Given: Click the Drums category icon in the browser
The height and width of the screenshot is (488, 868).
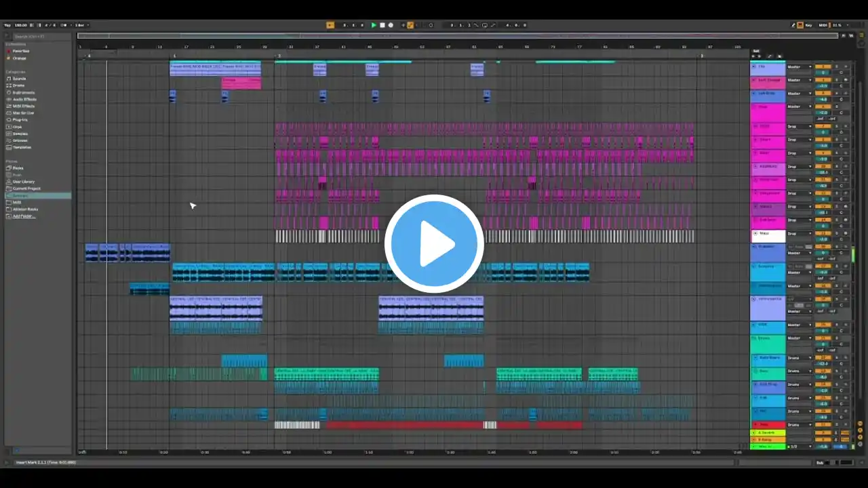Looking at the screenshot, I should click(x=9, y=85).
